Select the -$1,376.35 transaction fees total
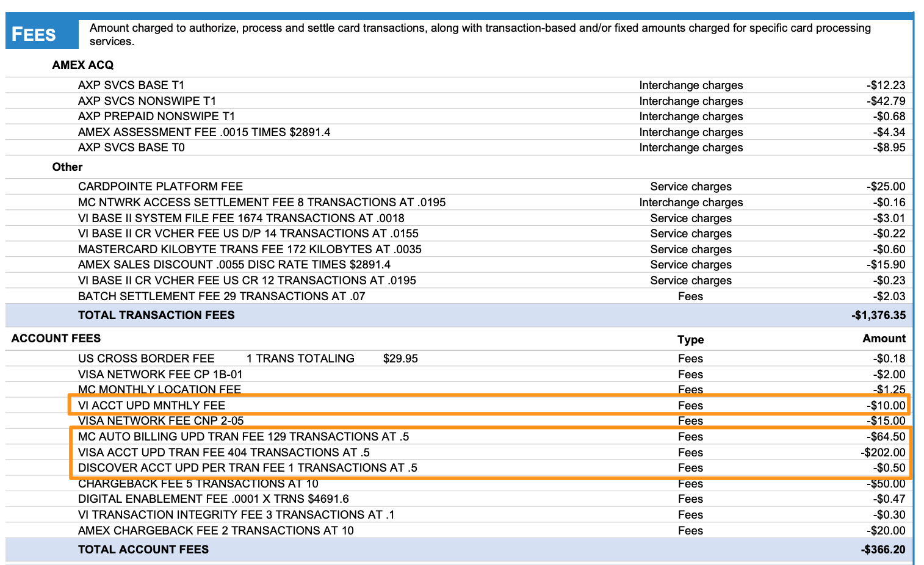Viewport: 924px width, 565px height. coord(878,315)
